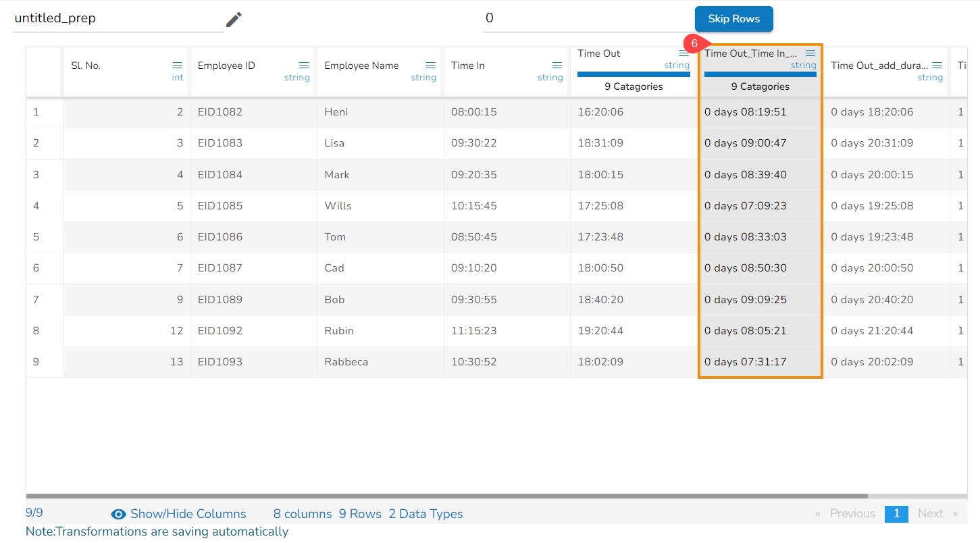Go to Previous page

852,514
